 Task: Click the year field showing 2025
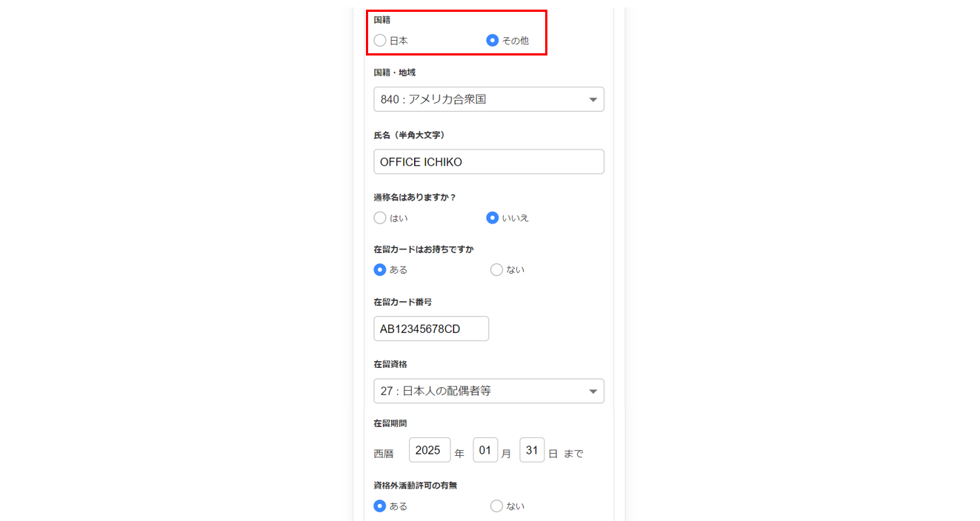(x=430, y=450)
